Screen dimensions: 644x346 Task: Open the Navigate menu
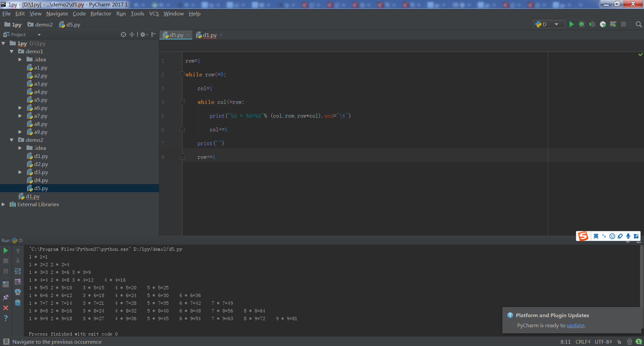point(57,13)
